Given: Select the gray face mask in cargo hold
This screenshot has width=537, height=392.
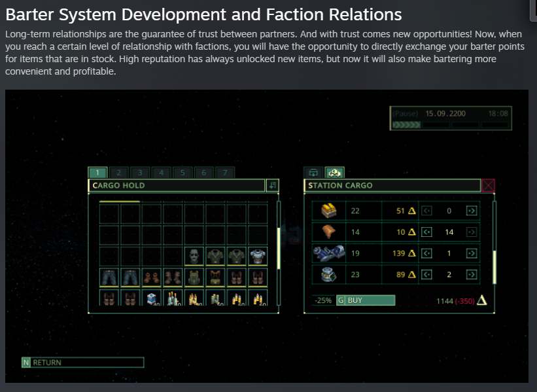Looking at the screenshot, I should click(194, 256).
